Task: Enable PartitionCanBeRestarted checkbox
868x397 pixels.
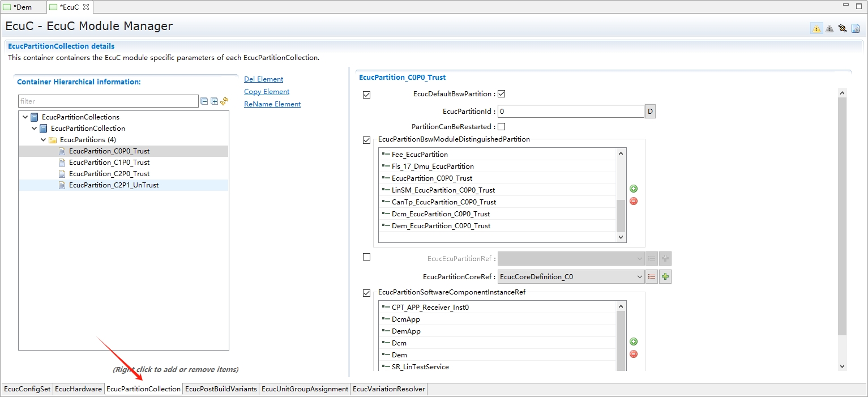Action: click(x=501, y=126)
